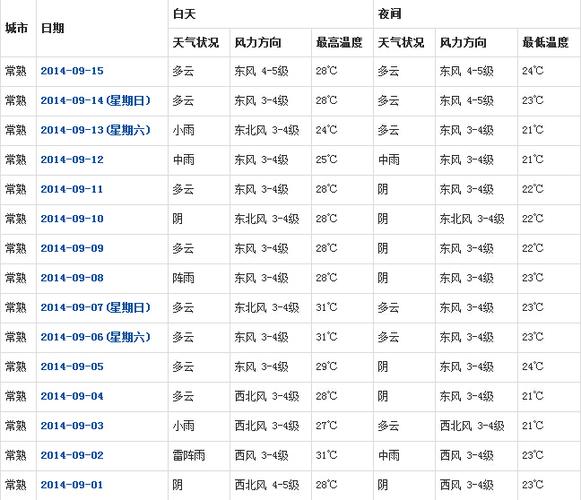This screenshot has width=581, height=500.
Task: Click 常熟 city cell in 2014-09-15 row
Action: click(16, 71)
